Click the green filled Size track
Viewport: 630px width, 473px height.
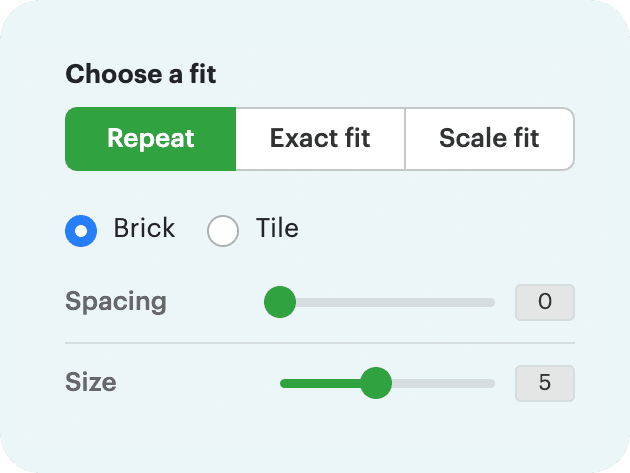(320, 382)
